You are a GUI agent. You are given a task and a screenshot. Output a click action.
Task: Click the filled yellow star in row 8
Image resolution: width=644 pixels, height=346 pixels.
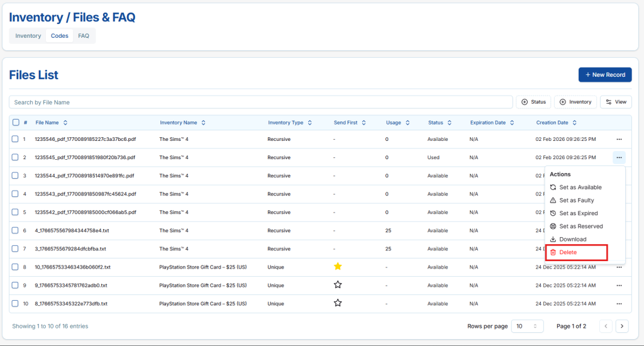[338, 267]
